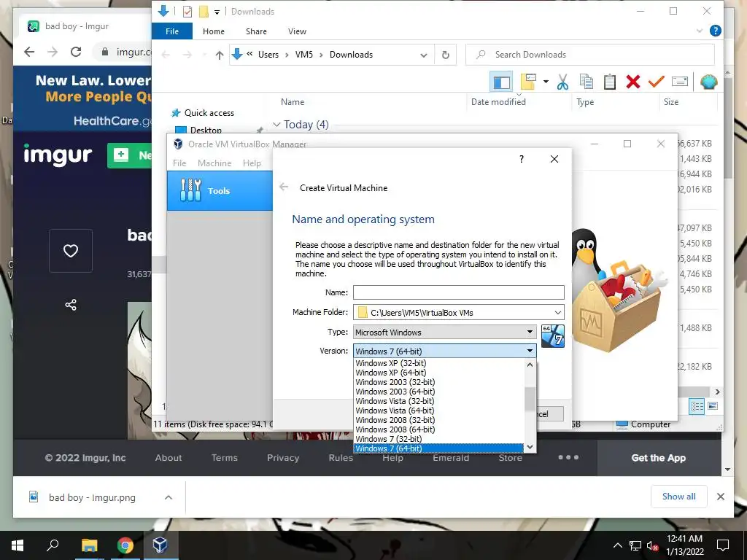Select Windows XP (64-bit) in version list
747x560 pixels.
click(391, 373)
